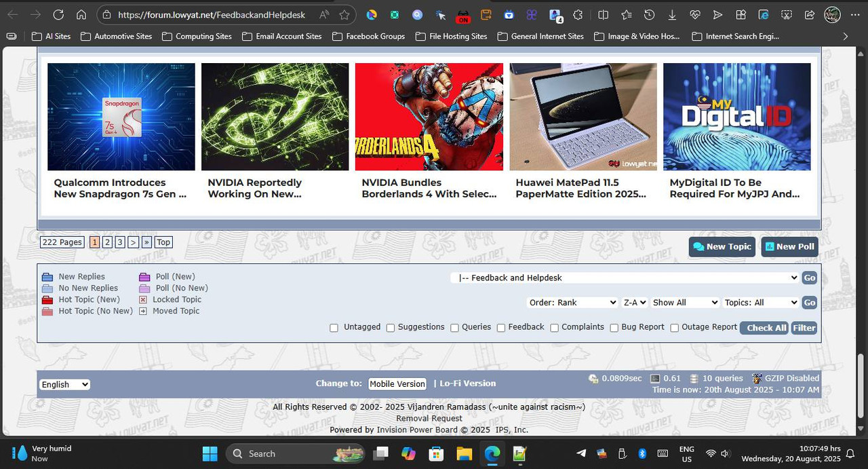Click the taskbar Search box

click(x=294, y=453)
